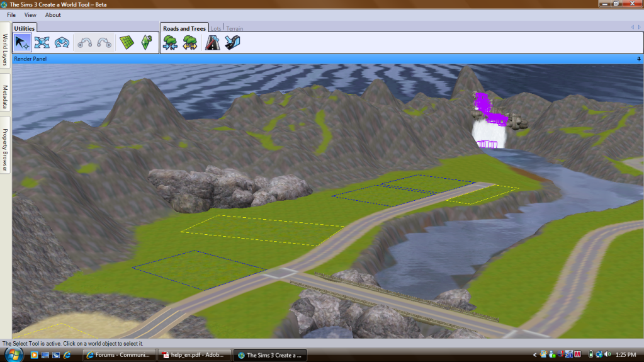Switch to the Lots tab
The width and height of the screenshot is (644, 362).
coord(216,28)
